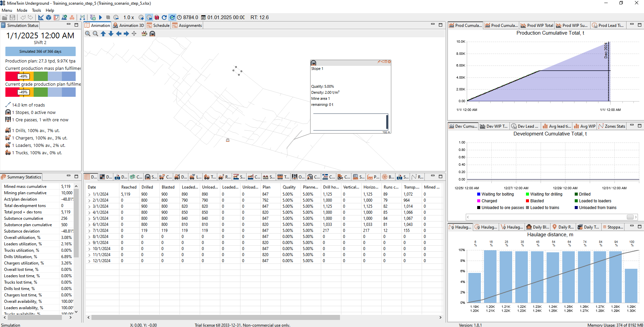Click the stope marker on the map

point(228,140)
